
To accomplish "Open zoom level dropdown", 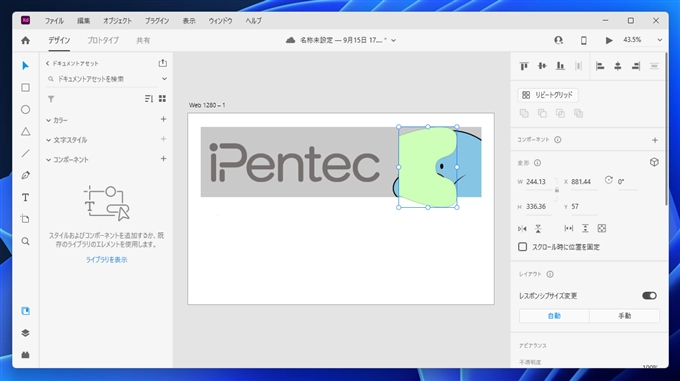I will click(x=660, y=40).
